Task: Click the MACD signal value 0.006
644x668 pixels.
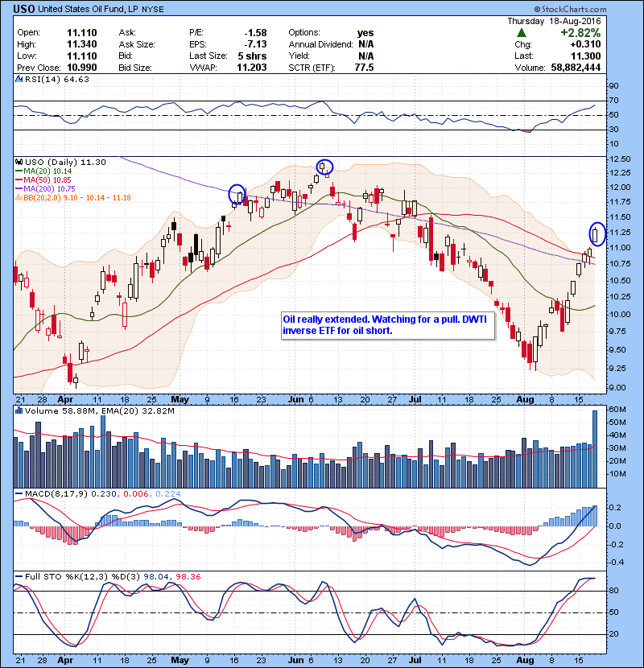Action: [x=135, y=494]
